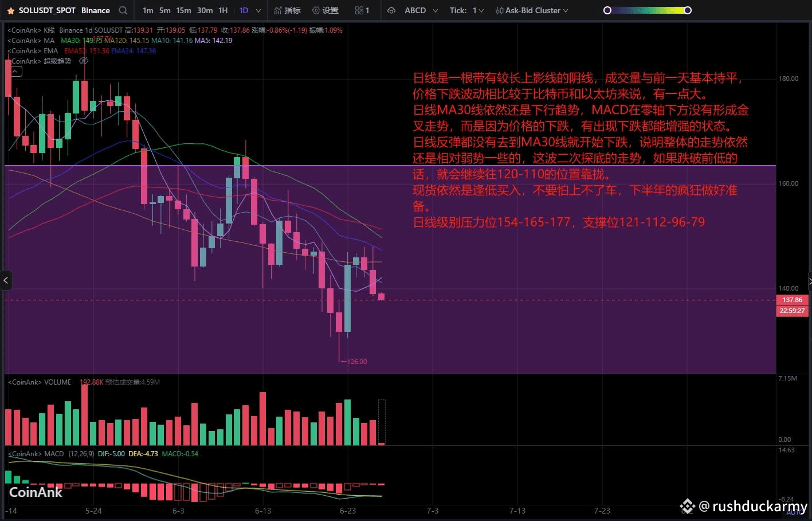Click the 180.00 level on price axis
812x521 pixels.
(789, 79)
